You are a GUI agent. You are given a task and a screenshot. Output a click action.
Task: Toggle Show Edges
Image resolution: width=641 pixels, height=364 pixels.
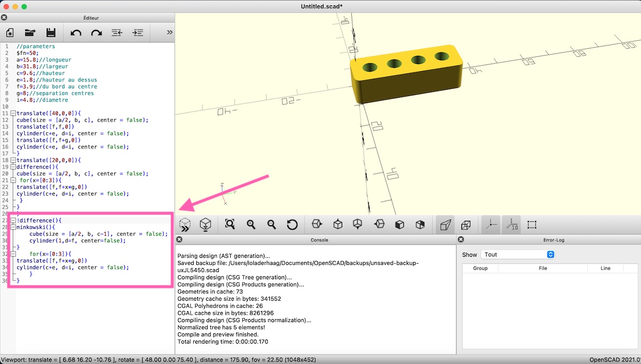pyautogui.click(x=532, y=224)
